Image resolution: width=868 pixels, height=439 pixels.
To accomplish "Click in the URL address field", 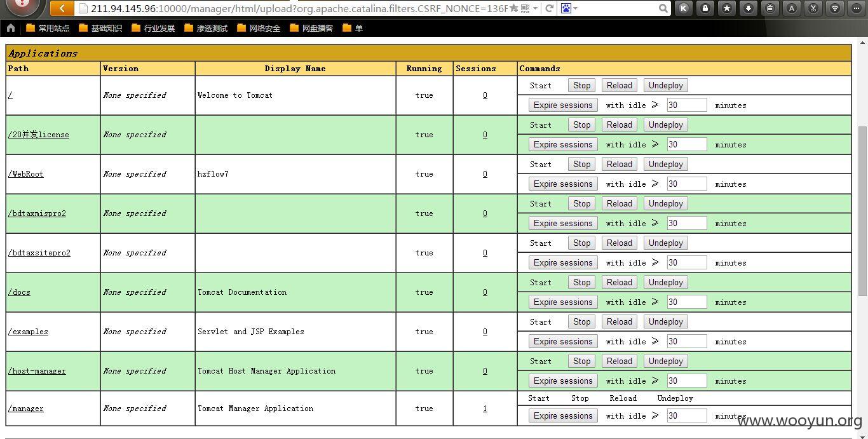I will point(299,8).
